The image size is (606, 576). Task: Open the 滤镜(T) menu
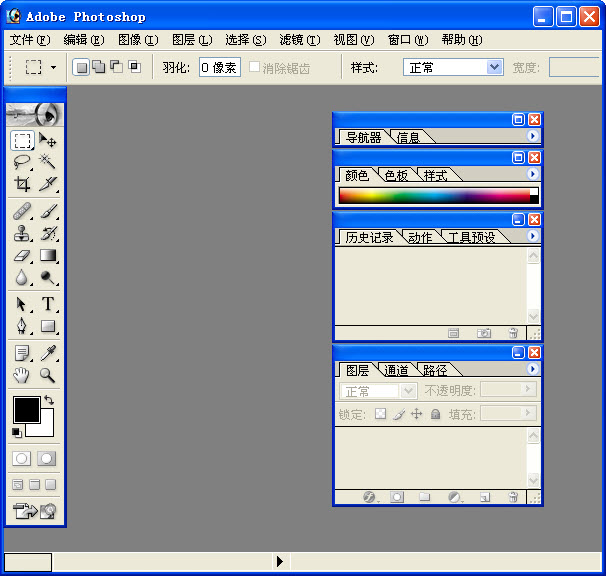[300, 40]
